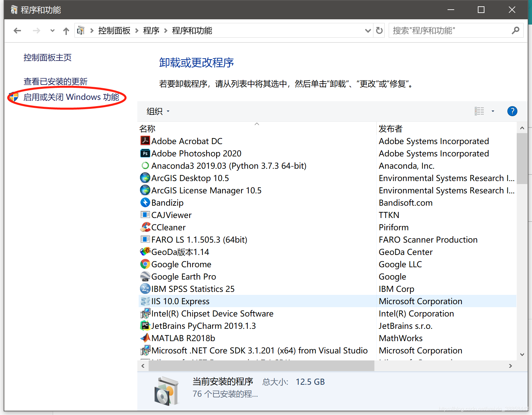
Task: Open the recent locations dropdown chevron
Action: 52,31
